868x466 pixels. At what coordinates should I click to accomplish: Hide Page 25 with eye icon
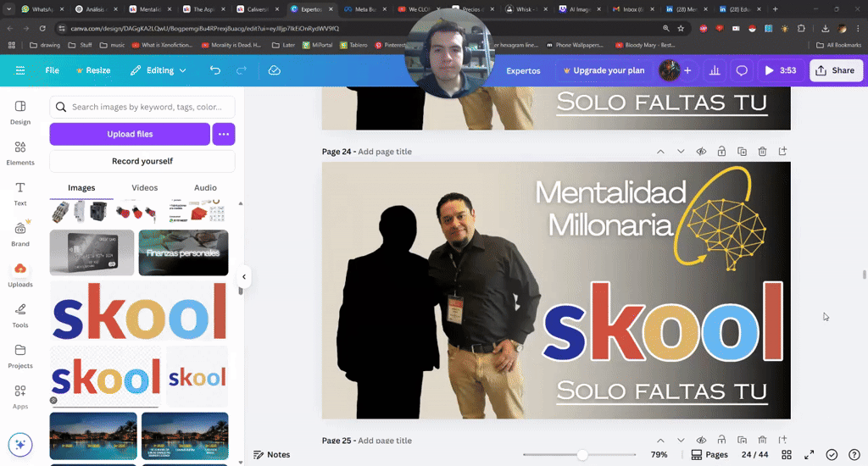701,441
